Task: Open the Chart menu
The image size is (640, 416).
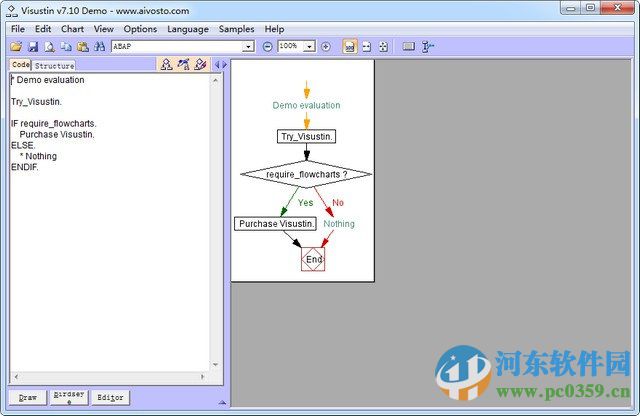Action: coord(72,29)
